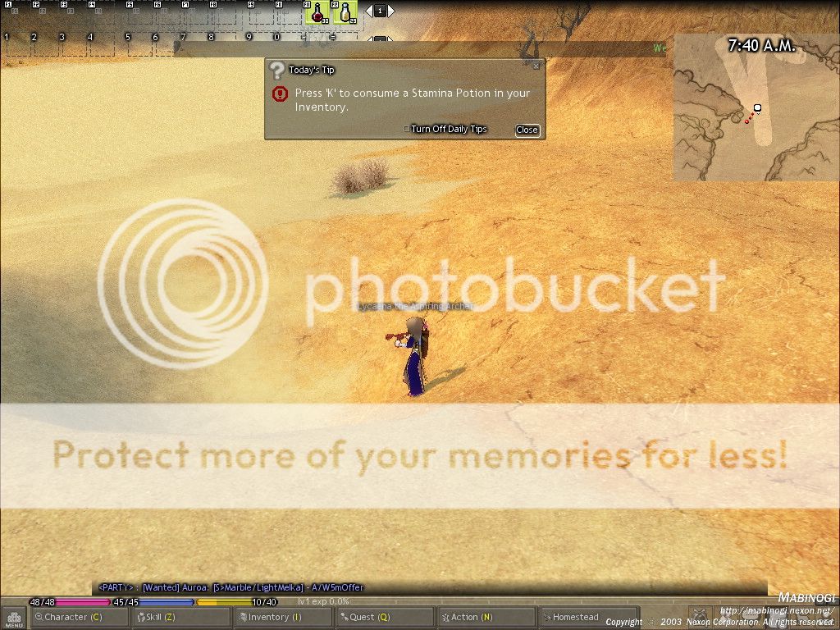Screen dimensions: 840x630
Task: Open the main Menu icon at bottom-left
Action: tap(14, 618)
